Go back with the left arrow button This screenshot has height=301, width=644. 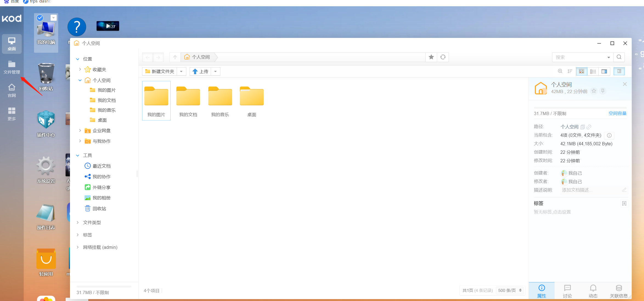[x=148, y=57]
